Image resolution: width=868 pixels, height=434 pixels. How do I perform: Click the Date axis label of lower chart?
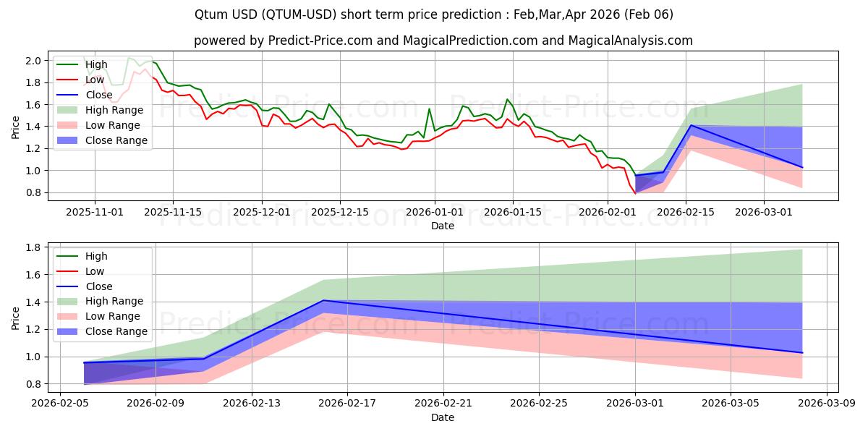[x=443, y=418]
